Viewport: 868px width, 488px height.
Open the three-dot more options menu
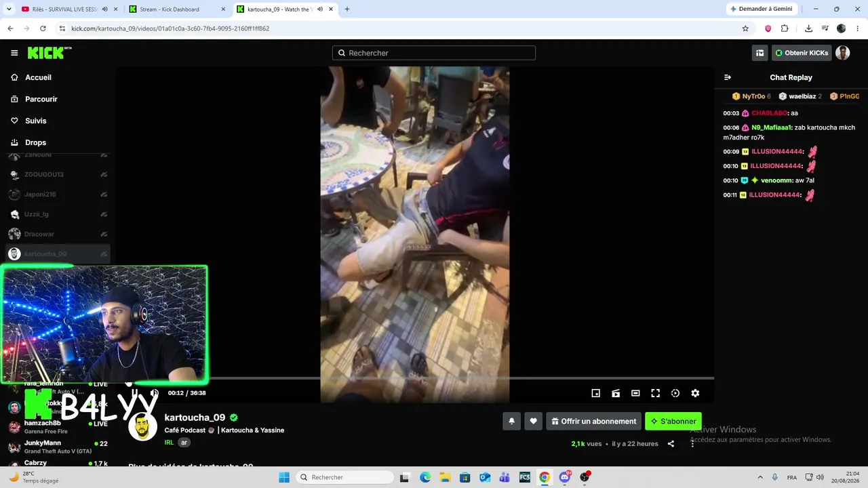[x=692, y=444]
